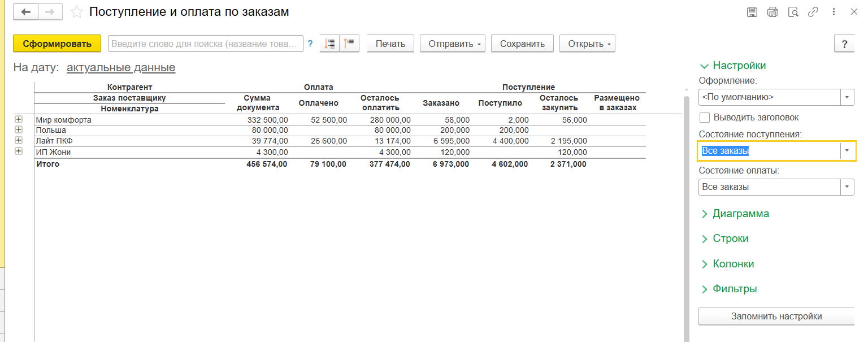
Task: Open the three-dot more options menu
Action: pos(834,12)
